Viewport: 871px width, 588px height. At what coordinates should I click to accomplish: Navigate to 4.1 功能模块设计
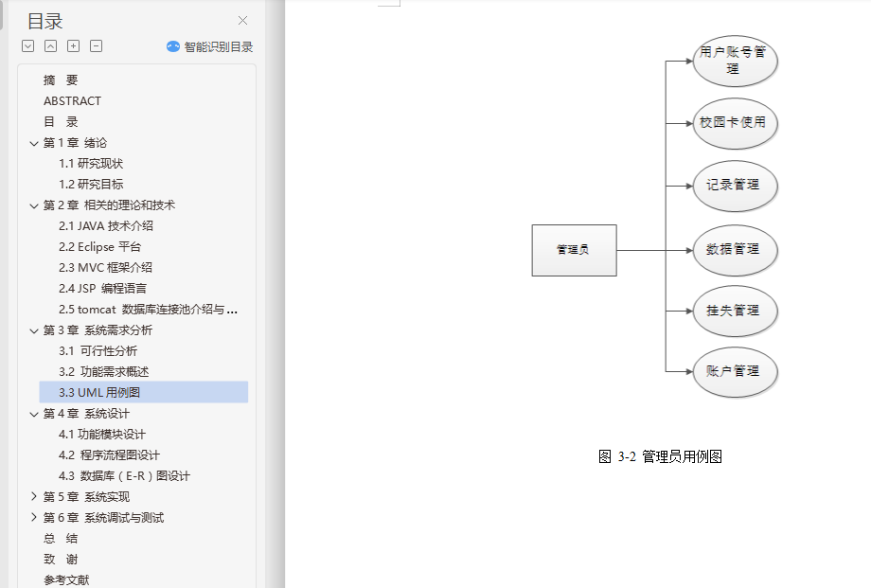tap(101, 434)
